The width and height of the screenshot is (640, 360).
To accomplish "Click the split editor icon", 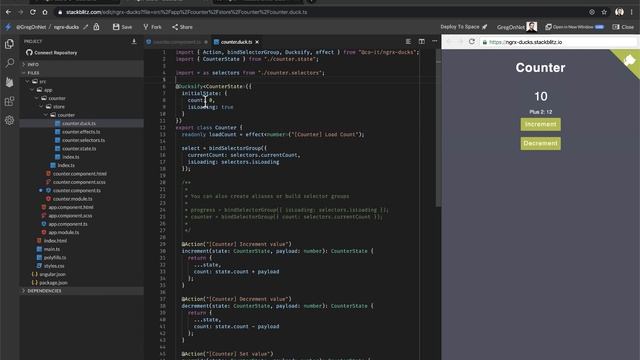I will click(x=422, y=42).
